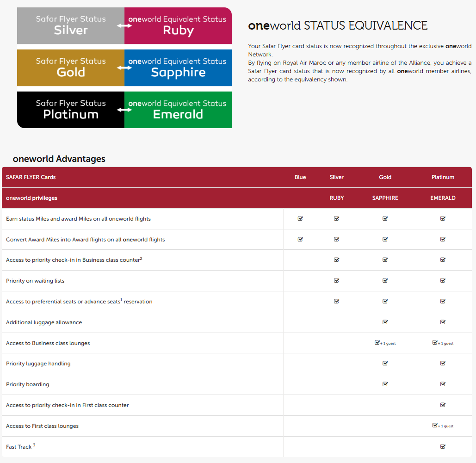Click the double arrow between Gold and Sapphire
Viewport: 476px width, 463px height.
[x=124, y=68]
